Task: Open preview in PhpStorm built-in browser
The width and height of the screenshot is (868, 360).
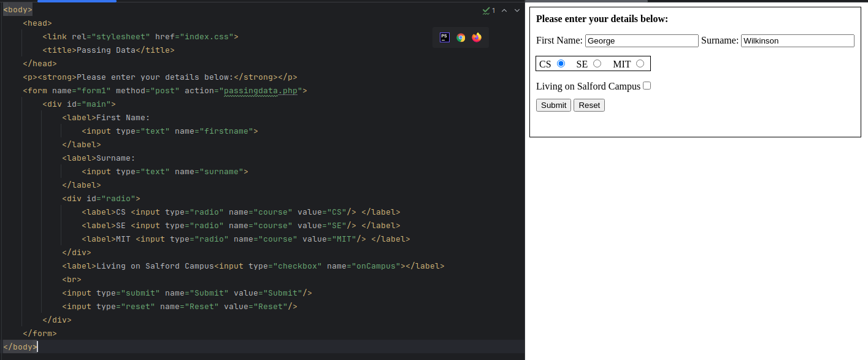Action: click(x=445, y=37)
